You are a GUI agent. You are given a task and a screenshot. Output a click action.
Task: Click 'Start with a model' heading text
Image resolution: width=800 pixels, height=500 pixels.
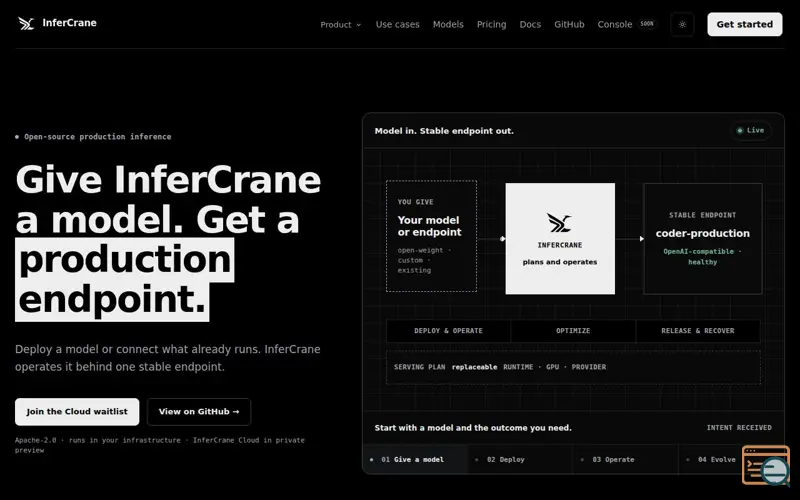[473, 428]
